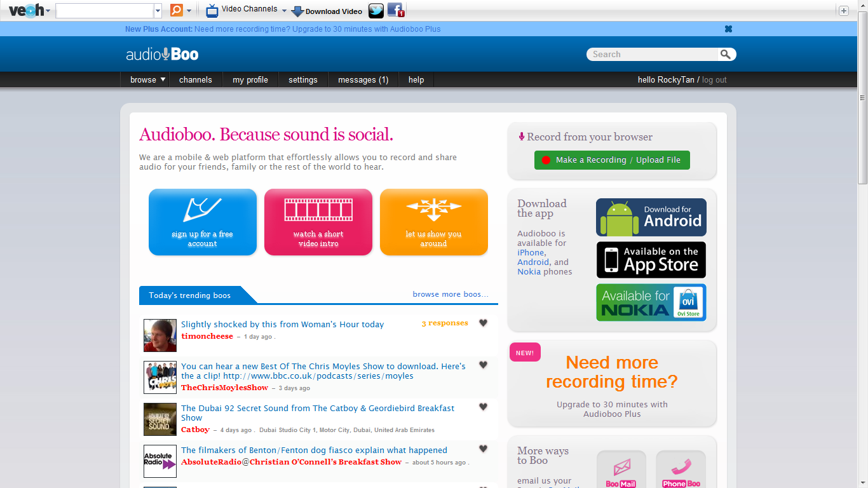Click watch a short video intro tile
The image size is (868, 488).
tap(318, 222)
